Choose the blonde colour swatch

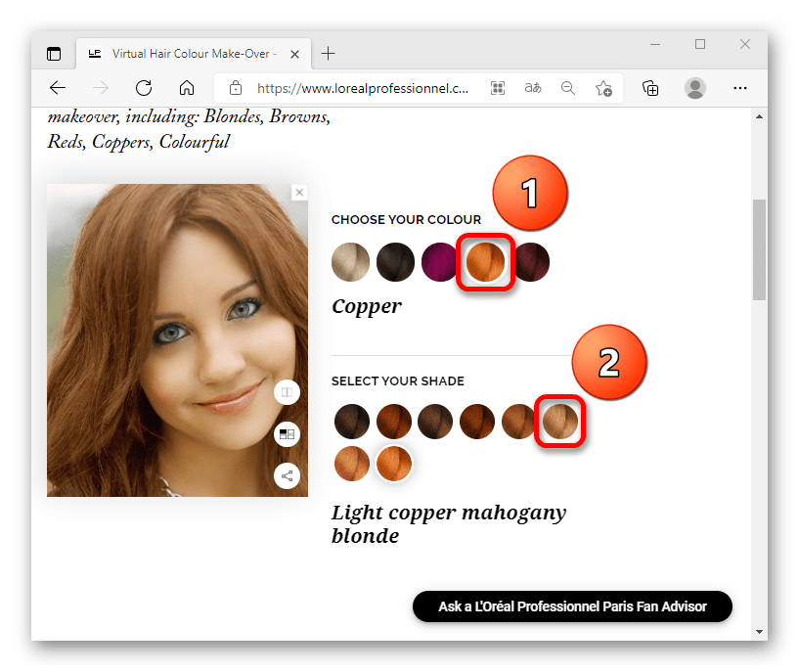[350, 262]
